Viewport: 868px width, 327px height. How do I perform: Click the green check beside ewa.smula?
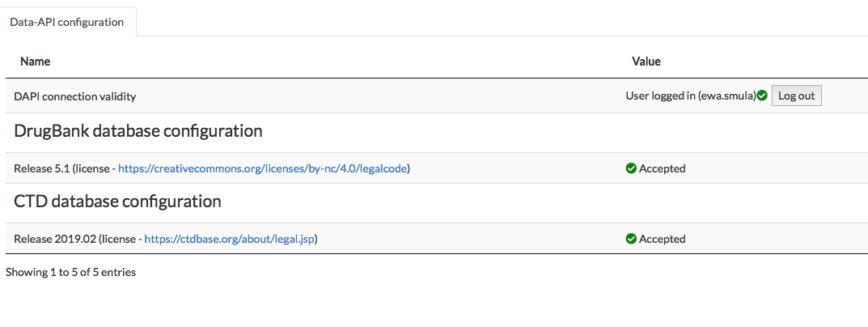(762, 96)
